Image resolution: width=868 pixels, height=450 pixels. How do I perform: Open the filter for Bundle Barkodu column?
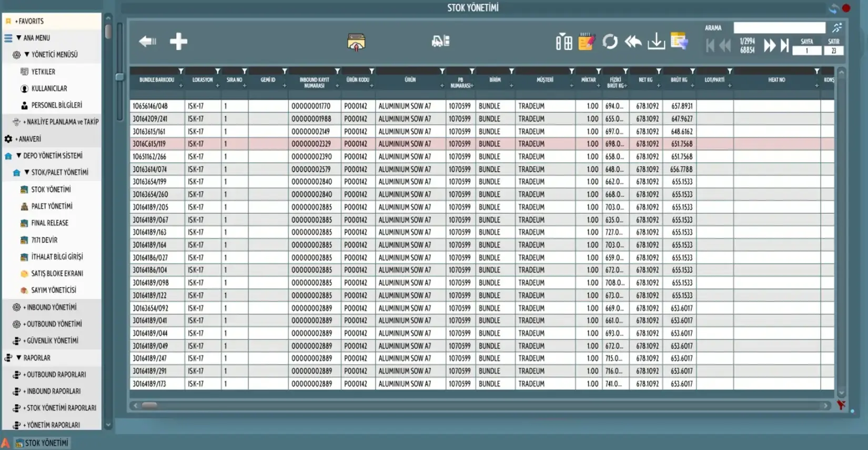180,71
